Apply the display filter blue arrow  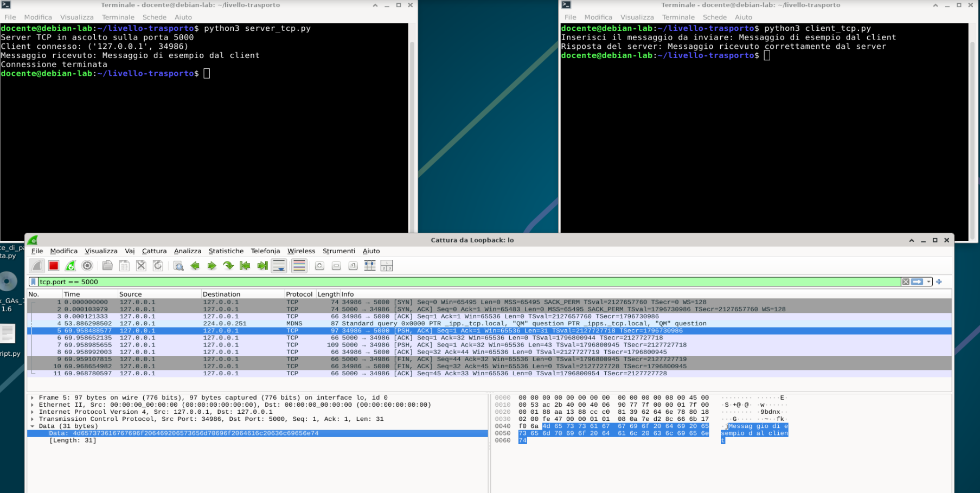tap(917, 281)
